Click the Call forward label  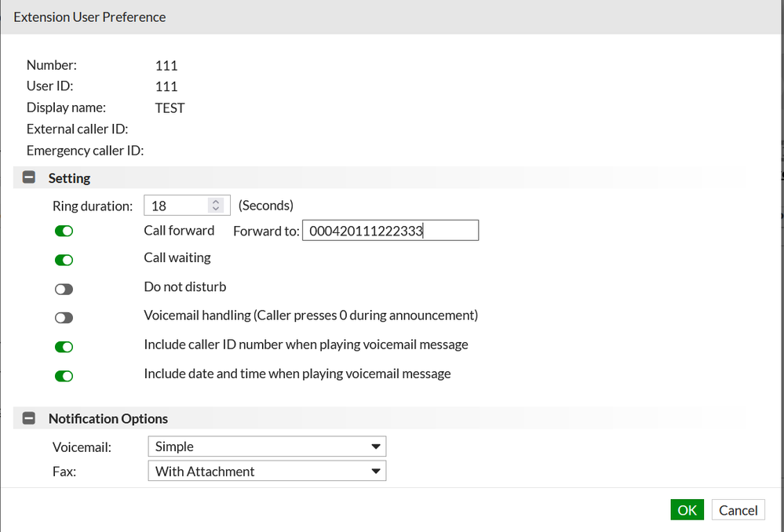(179, 231)
